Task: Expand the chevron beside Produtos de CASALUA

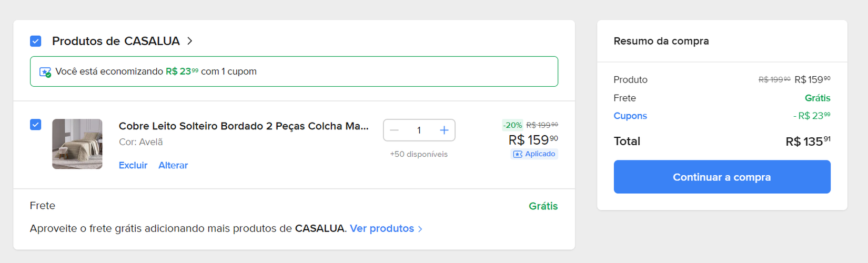Action: click(x=190, y=41)
